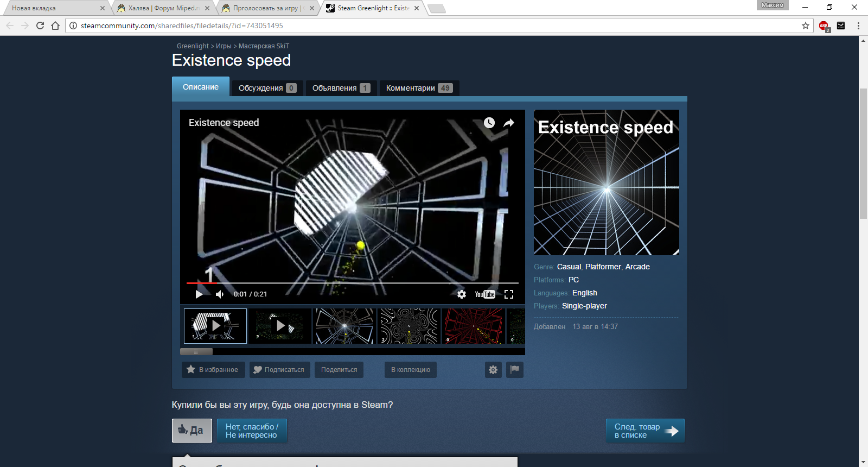
Task: Seek on the video progress bar
Action: click(x=353, y=283)
